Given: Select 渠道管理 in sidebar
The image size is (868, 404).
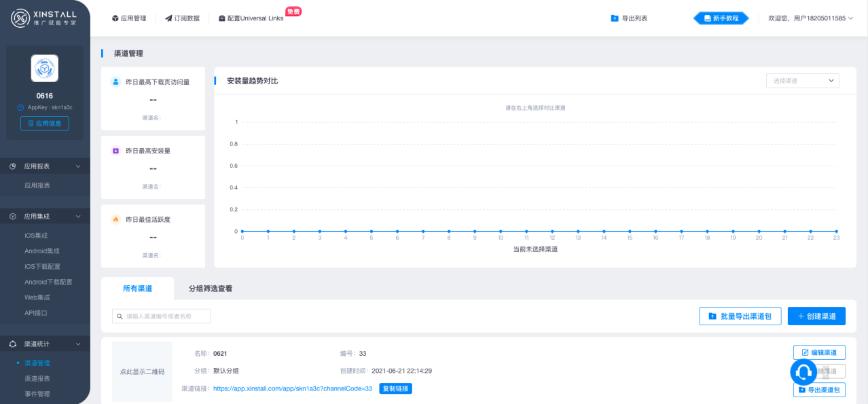Looking at the screenshot, I should click(x=37, y=363).
